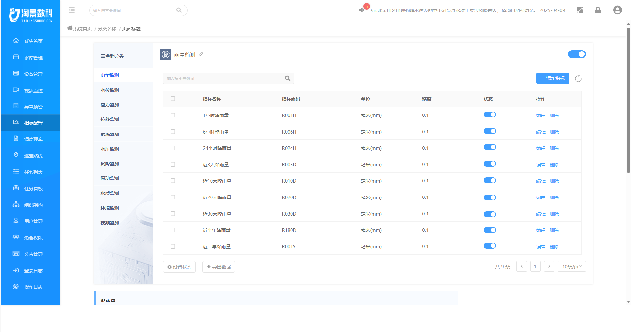The image size is (644, 332).
Task: Go to the previous page arrow
Action: coord(522,266)
